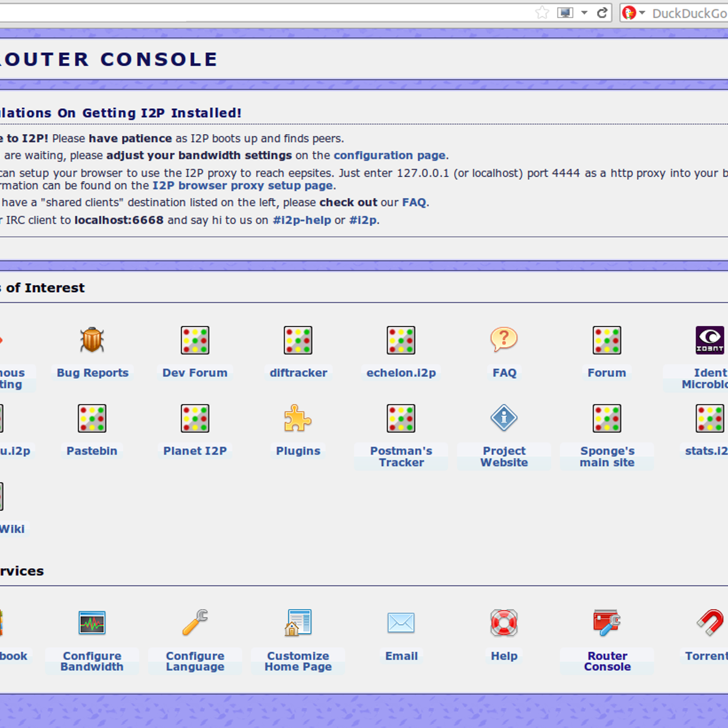Open the Project Website info icon
This screenshot has height=728, width=728.
click(504, 418)
